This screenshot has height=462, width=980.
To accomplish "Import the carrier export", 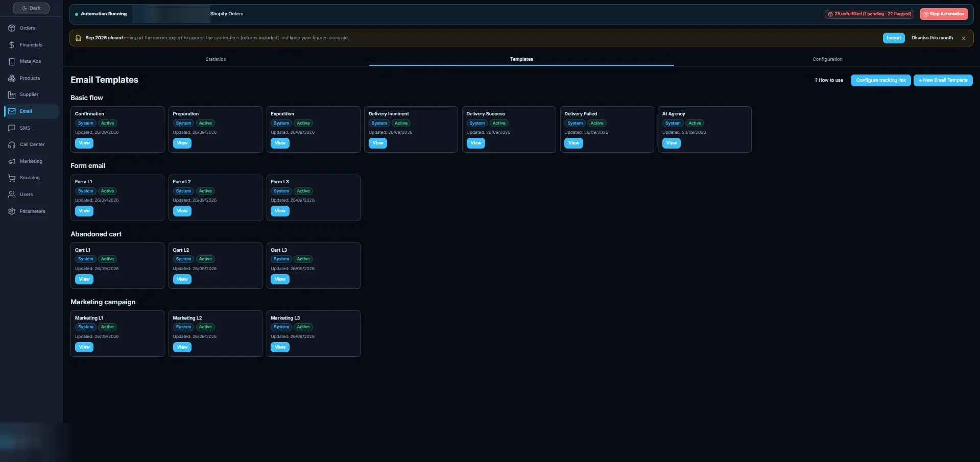I will (894, 38).
